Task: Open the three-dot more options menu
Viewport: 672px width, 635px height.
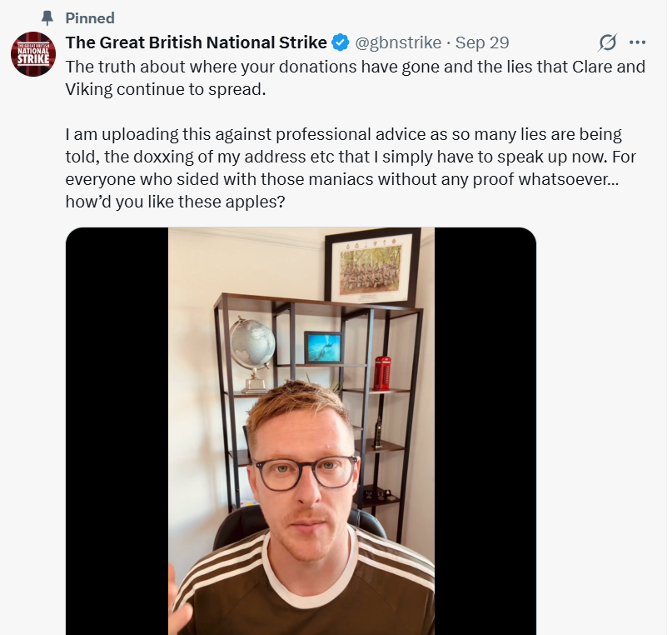Action: point(637,42)
